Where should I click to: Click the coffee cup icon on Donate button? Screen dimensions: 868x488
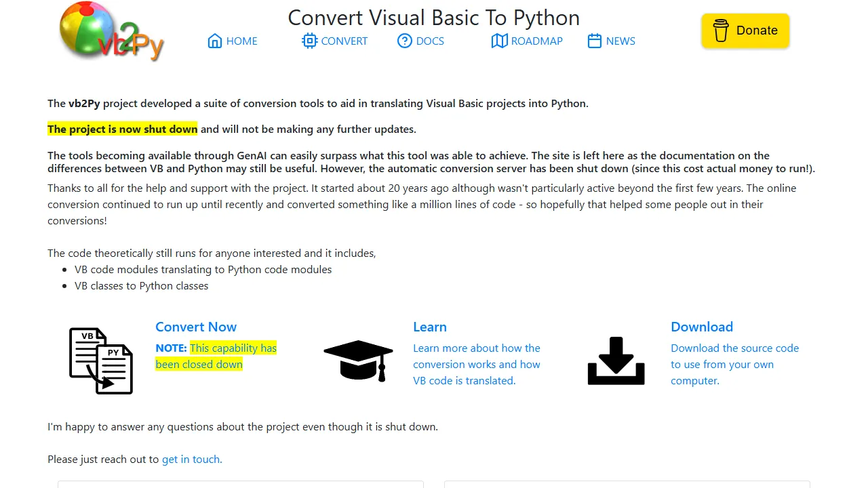click(720, 30)
